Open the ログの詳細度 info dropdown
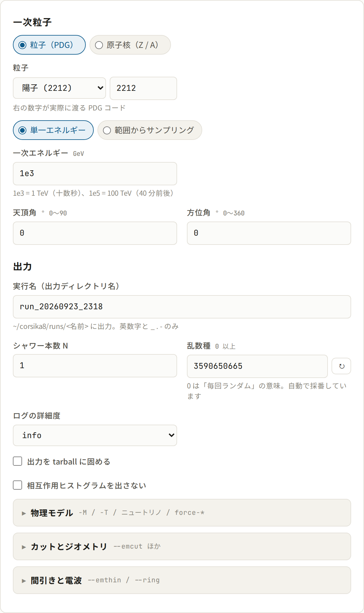 pos(95,435)
